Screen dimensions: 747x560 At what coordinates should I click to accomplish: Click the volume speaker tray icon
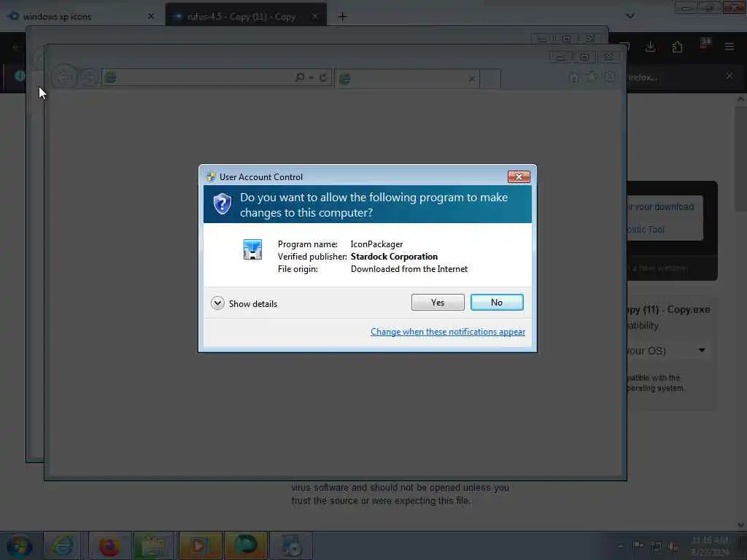[673, 547]
